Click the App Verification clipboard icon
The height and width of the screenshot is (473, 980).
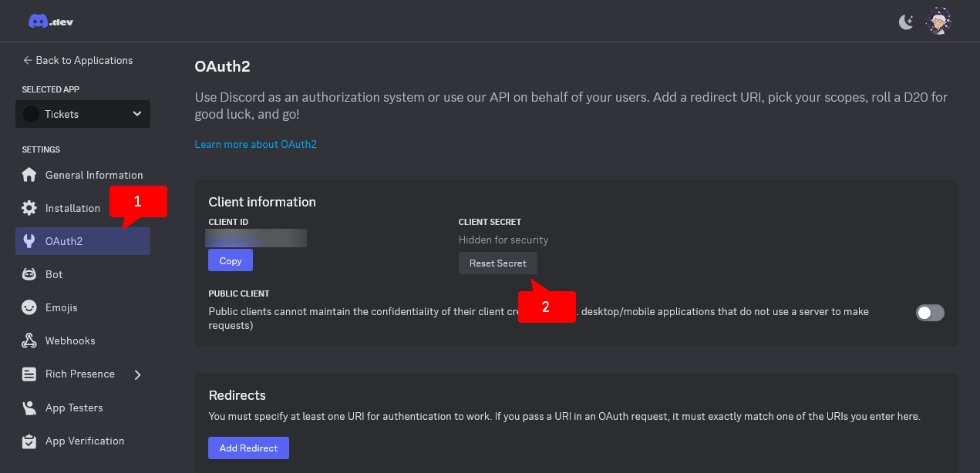[29, 441]
